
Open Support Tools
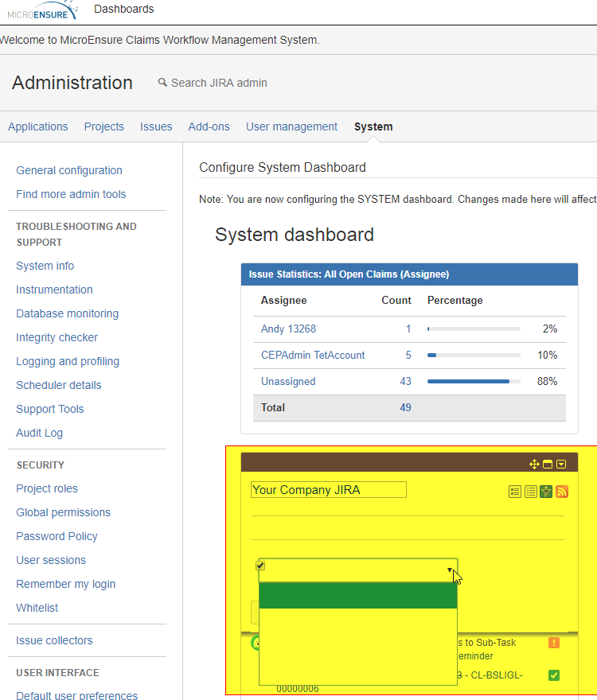pyautogui.click(x=50, y=409)
